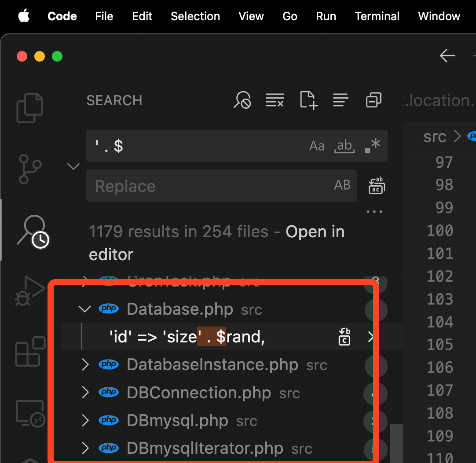The width and height of the screenshot is (476, 463).
Task: Toggle Match Whole Word option
Action: pos(344,146)
